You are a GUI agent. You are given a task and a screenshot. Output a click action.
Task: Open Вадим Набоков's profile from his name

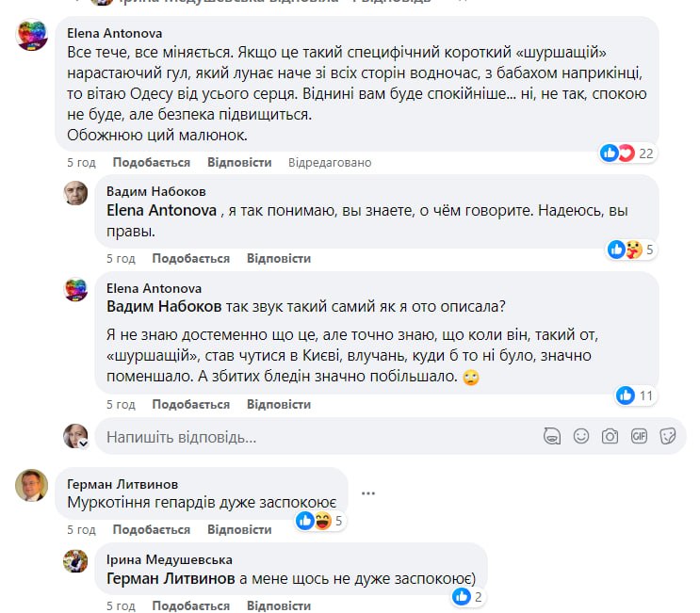[x=149, y=192]
